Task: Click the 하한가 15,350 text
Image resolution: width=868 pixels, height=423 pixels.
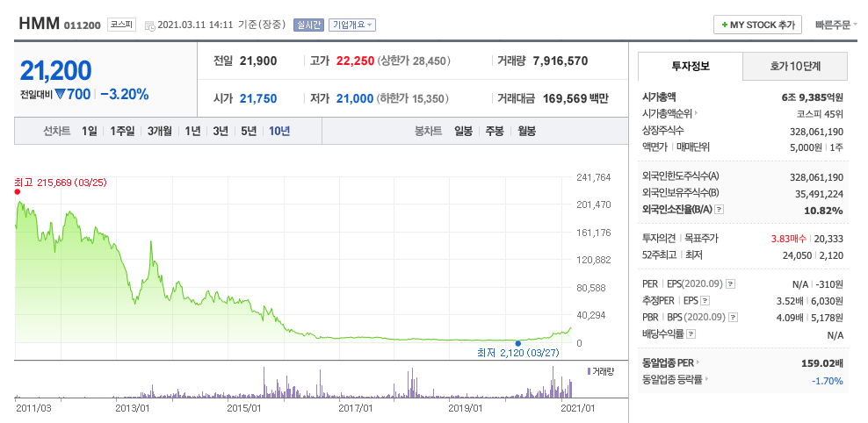Action: coord(412,98)
